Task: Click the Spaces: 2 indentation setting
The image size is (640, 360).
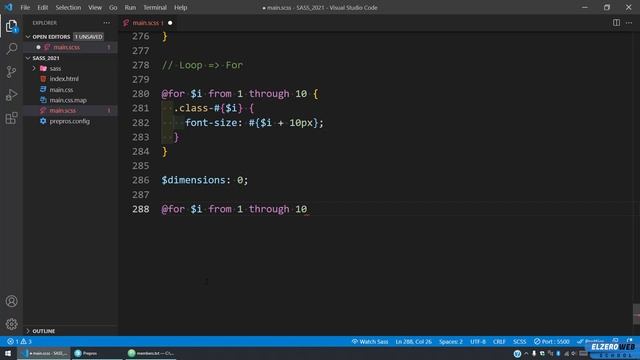Action: click(451, 342)
